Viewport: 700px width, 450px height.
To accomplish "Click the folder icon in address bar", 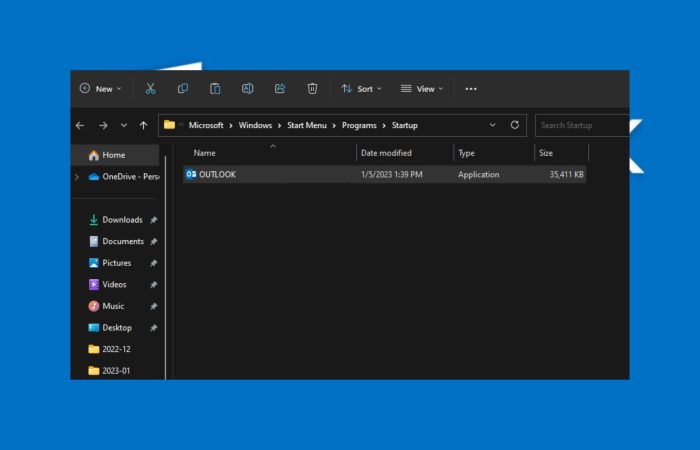I will (x=169, y=125).
